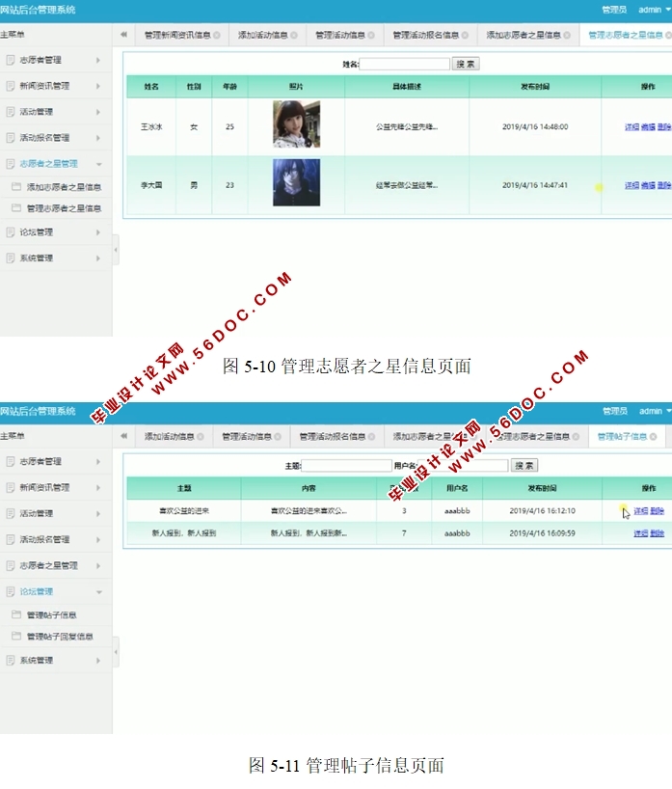Click 编辑 link for 王冰冰 row
Image resolution: width=672 pixels, height=789 pixels.
tap(648, 126)
